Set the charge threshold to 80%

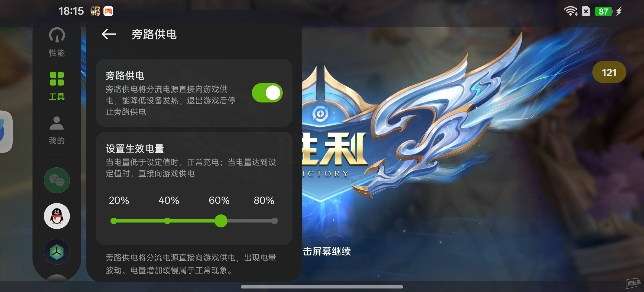pos(275,221)
